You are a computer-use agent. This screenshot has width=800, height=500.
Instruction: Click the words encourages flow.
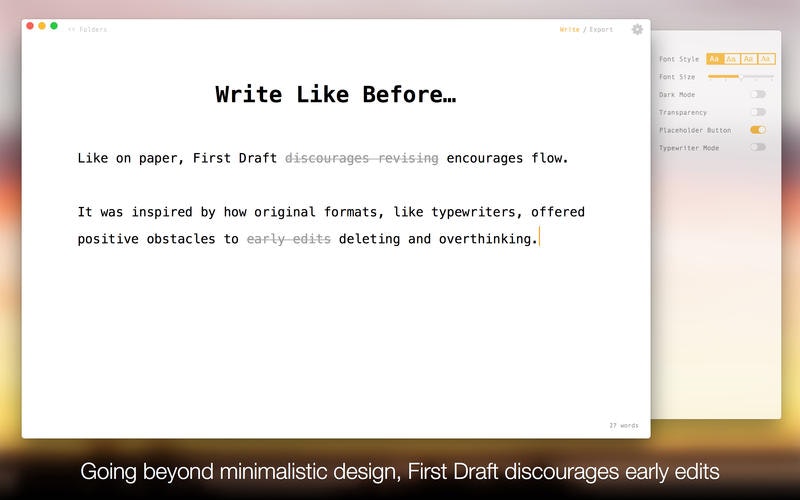tap(507, 158)
